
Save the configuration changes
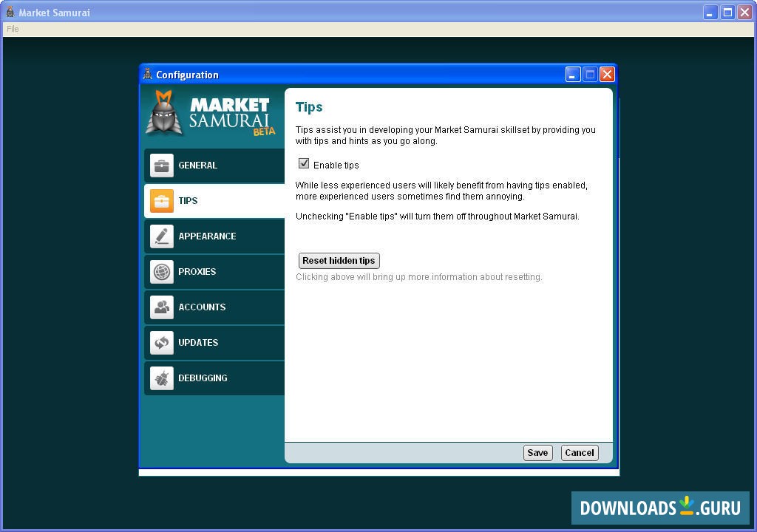coord(538,453)
